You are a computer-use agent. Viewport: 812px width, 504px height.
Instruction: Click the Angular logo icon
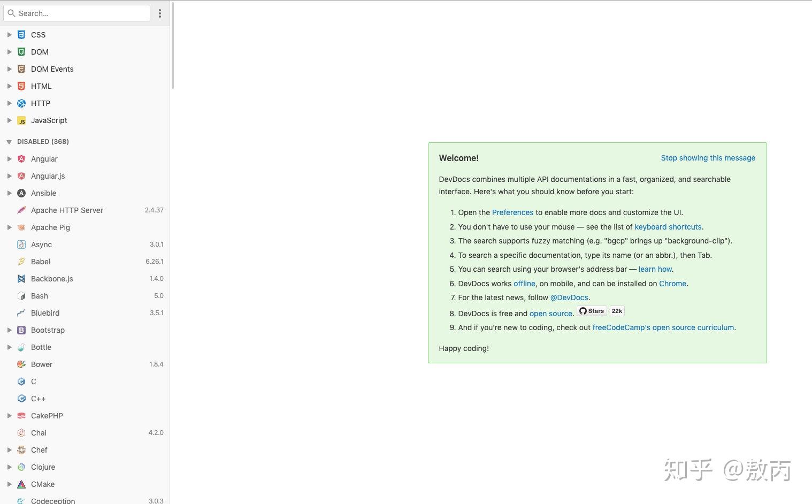(x=21, y=159)
